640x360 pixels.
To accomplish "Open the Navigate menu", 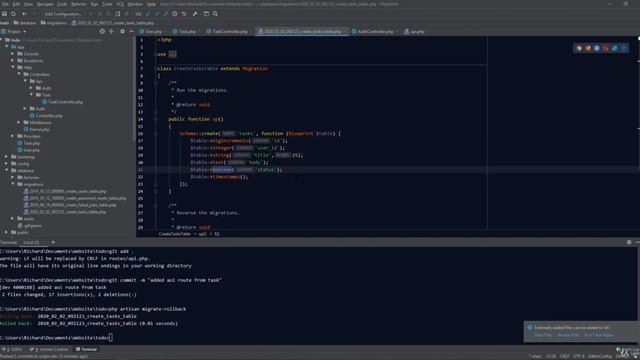I will point(45,4).
